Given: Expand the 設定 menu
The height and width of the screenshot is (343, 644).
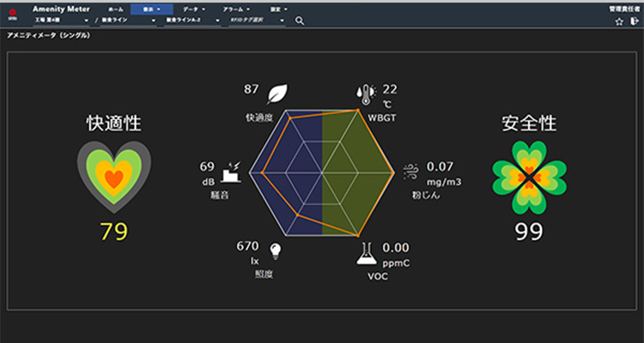Looking at the screenshot, I should point(276,8).
